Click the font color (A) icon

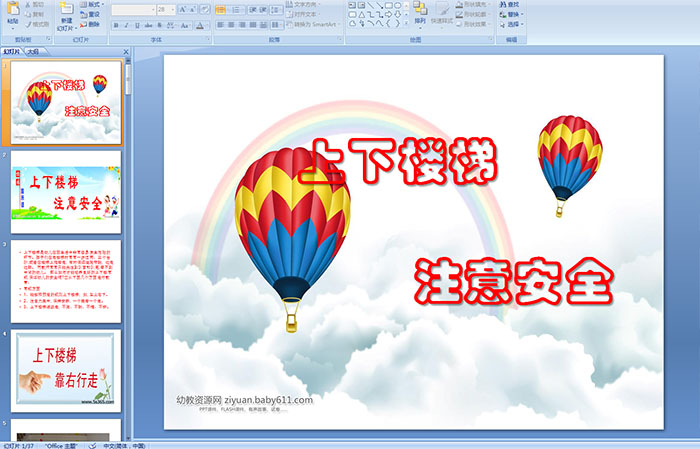click(x=200, y=25)
